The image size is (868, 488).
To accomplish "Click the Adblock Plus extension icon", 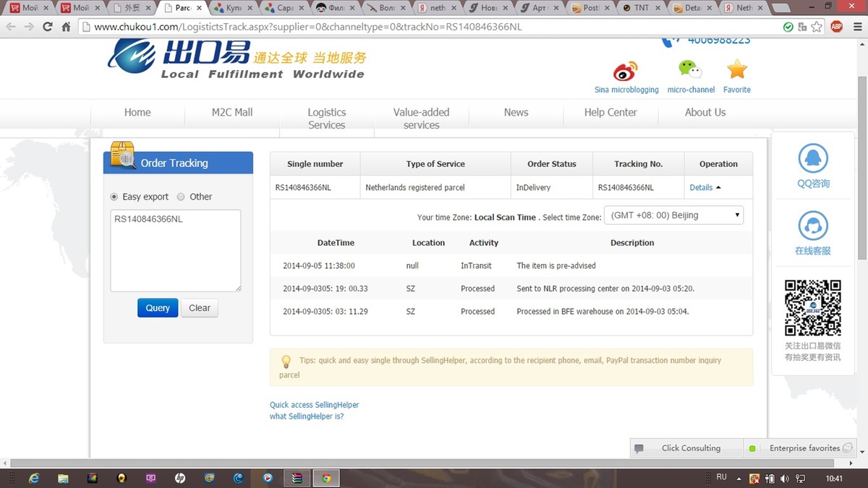I will tap(836, 27).
